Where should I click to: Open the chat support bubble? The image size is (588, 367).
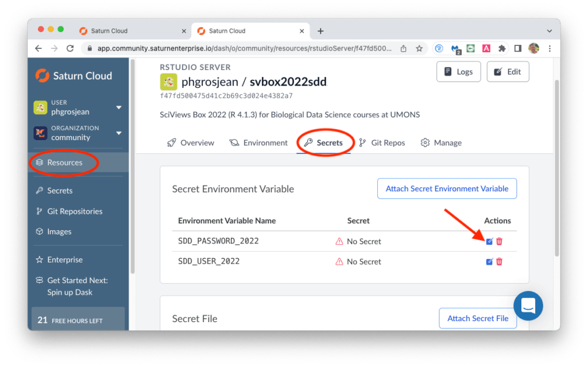tap(528, 306)
